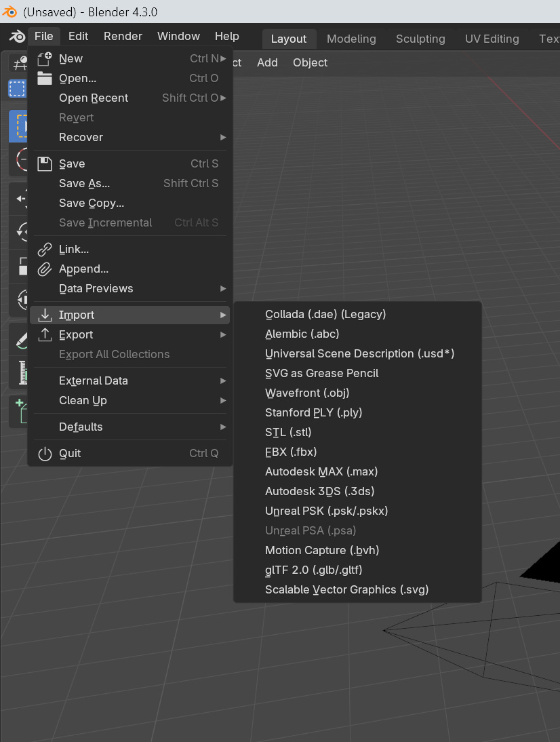
Task: Click the New file icon
Action: click(x=45, y=59)
